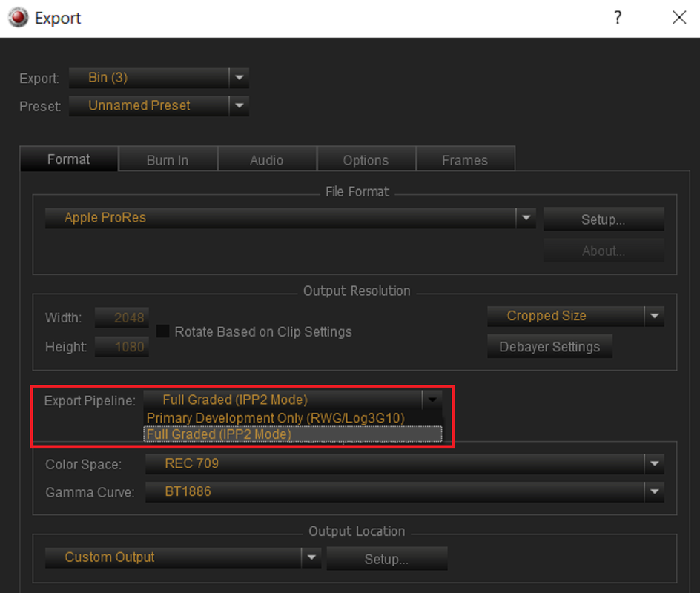
Task: Expand the Cropped Size dropdown arrow
Action: tap(655, 317)
